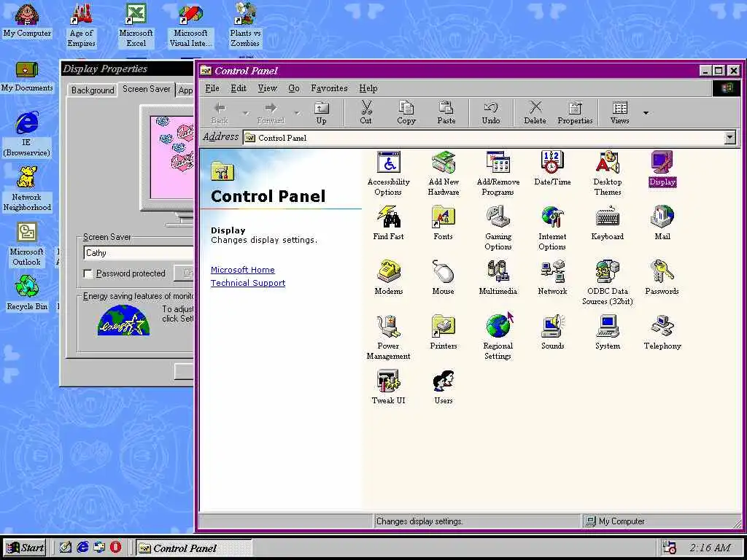Open the Add New Hardware applet

(443, 174)
